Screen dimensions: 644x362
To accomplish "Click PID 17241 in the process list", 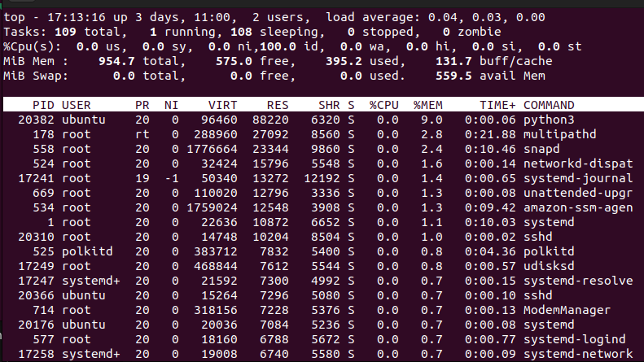I will [36, 178].
